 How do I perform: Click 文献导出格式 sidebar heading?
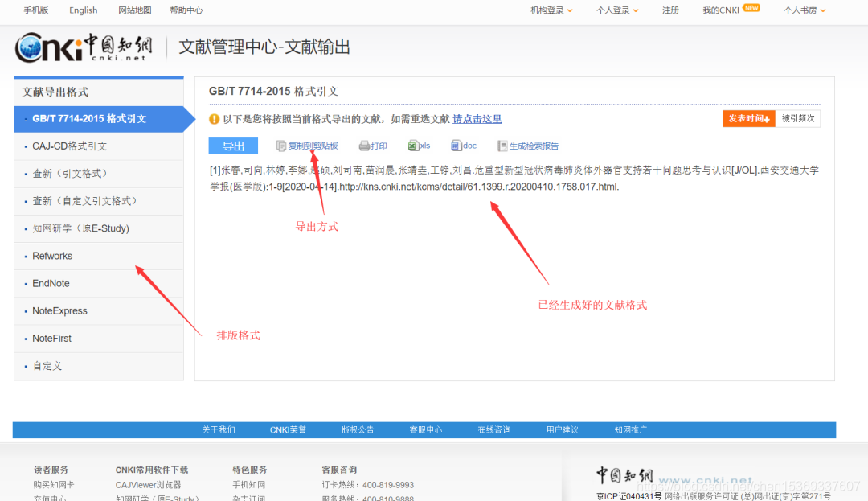click(x=55, y=92)
